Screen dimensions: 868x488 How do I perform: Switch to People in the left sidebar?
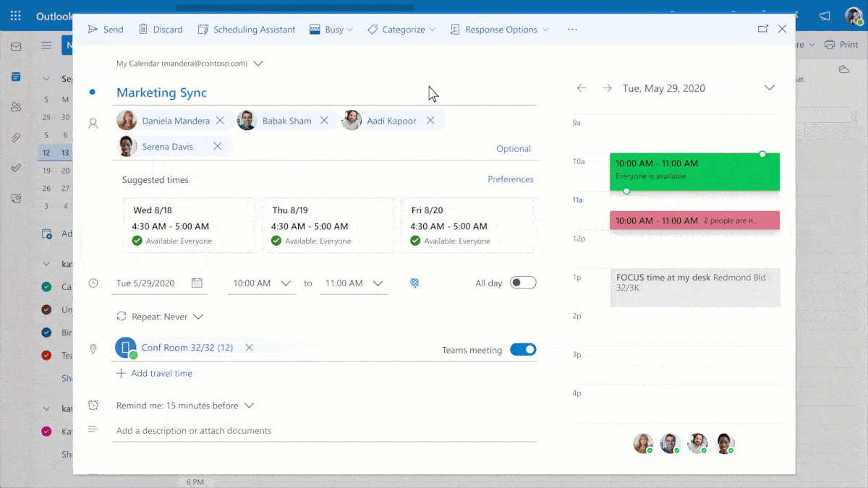click(17, 107)
